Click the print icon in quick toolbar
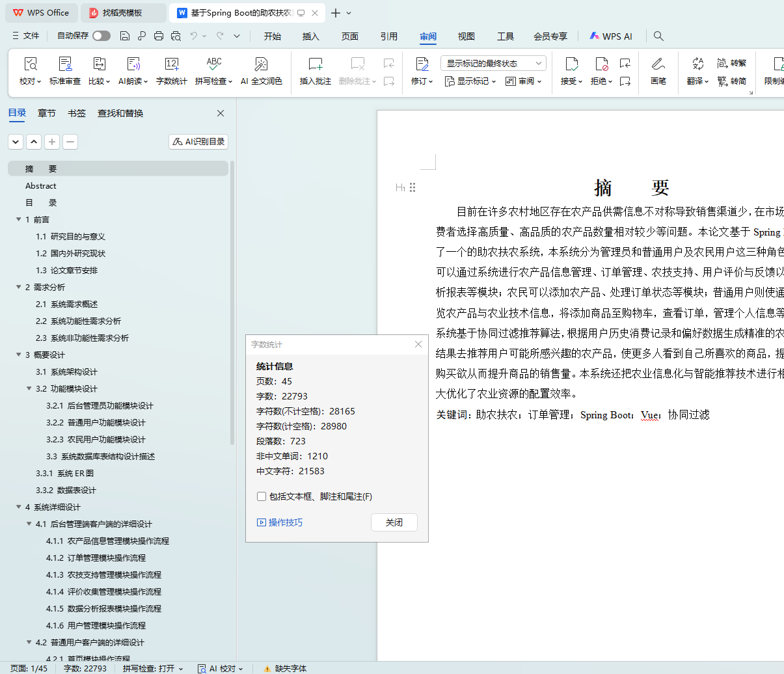This screenshot has height=674, width=784. coord(159,36)
